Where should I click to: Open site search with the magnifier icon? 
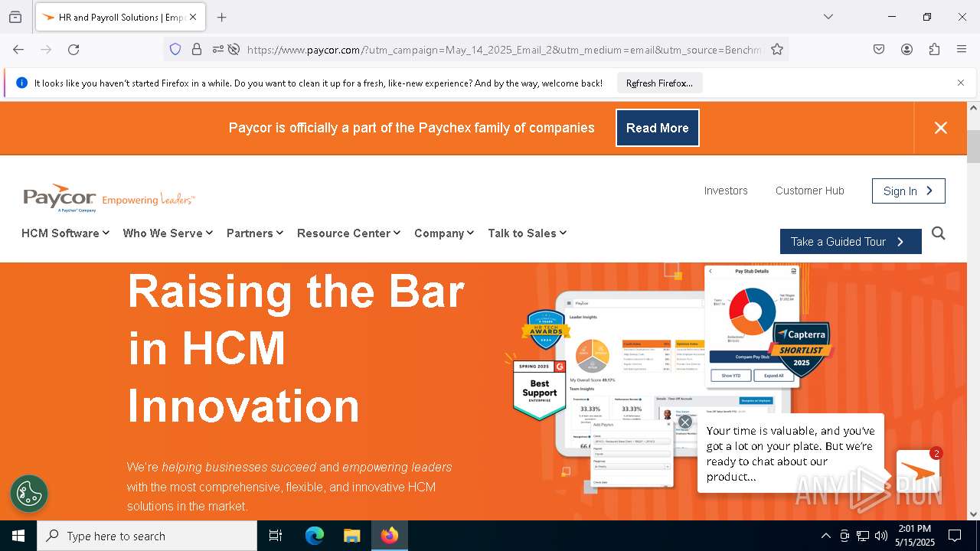939,233
